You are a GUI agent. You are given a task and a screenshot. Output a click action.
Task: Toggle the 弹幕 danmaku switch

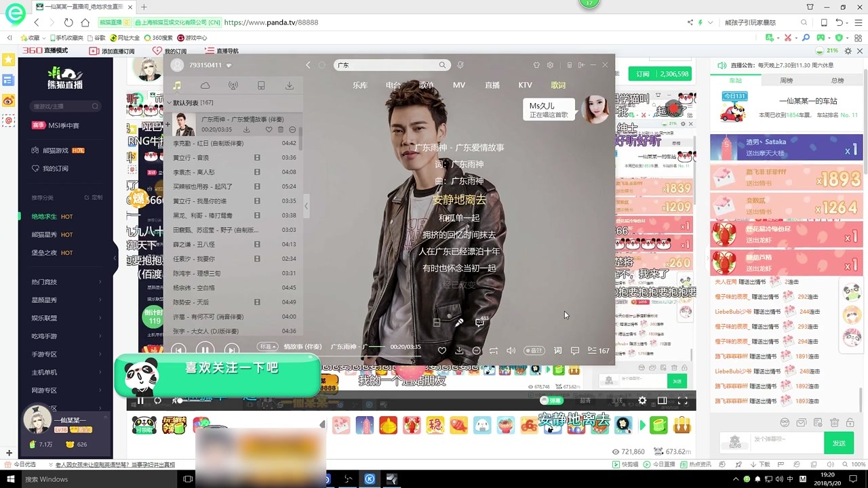point(551,401)
